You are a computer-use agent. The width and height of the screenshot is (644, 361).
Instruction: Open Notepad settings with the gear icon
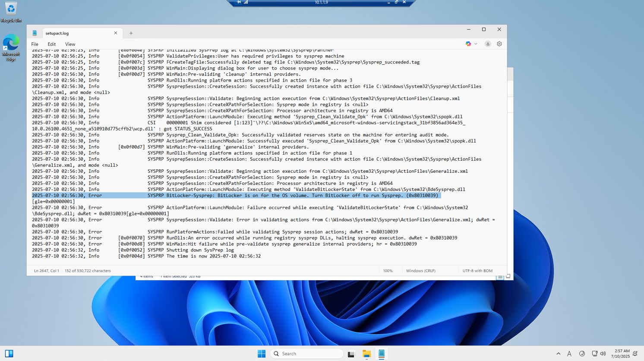(x=499, y=44)
